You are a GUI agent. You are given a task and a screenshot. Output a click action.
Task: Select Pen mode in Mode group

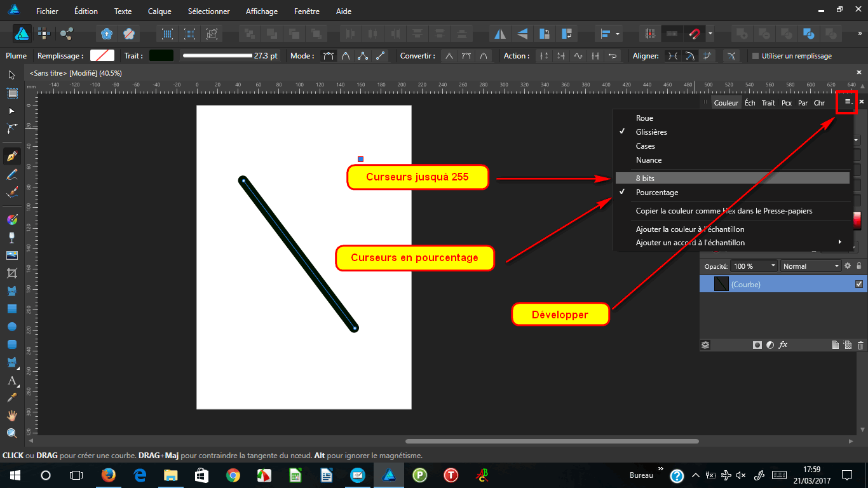328,56
